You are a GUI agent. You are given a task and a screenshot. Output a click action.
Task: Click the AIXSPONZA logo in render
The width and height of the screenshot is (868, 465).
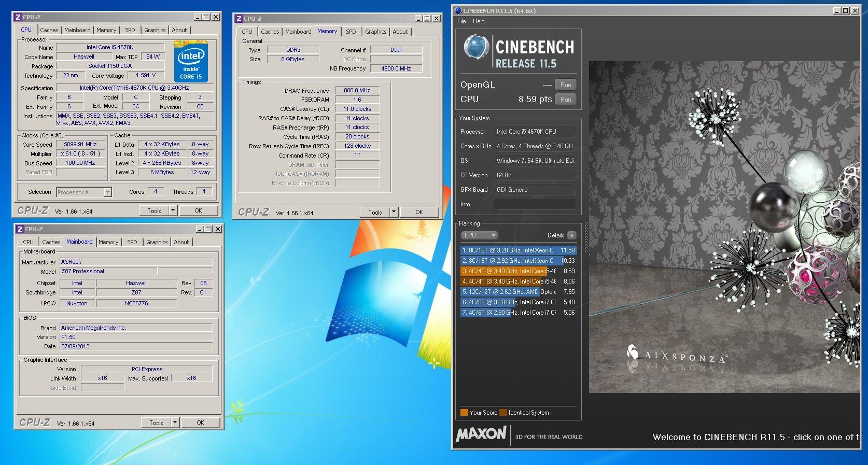pyautogui.click(x=678, y=355)
